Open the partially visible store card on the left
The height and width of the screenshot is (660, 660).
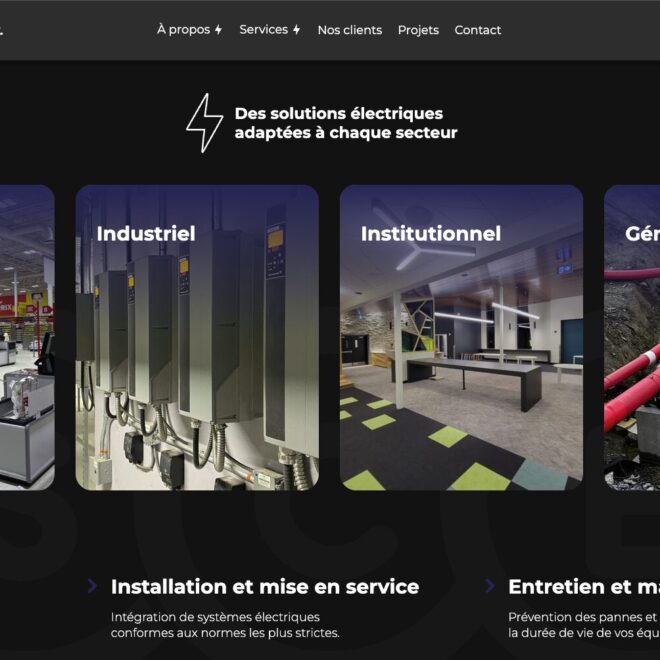pos(27,340)
